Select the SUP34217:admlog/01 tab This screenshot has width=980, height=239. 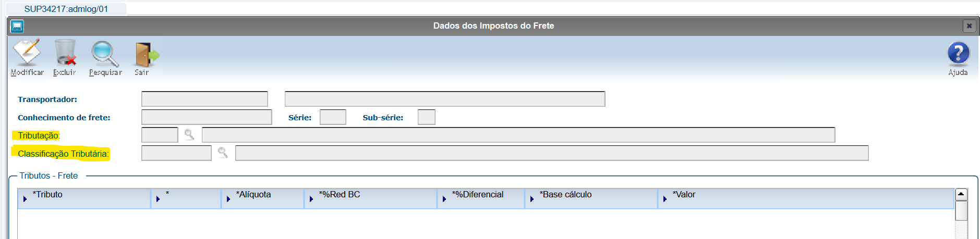click(66, 9)
